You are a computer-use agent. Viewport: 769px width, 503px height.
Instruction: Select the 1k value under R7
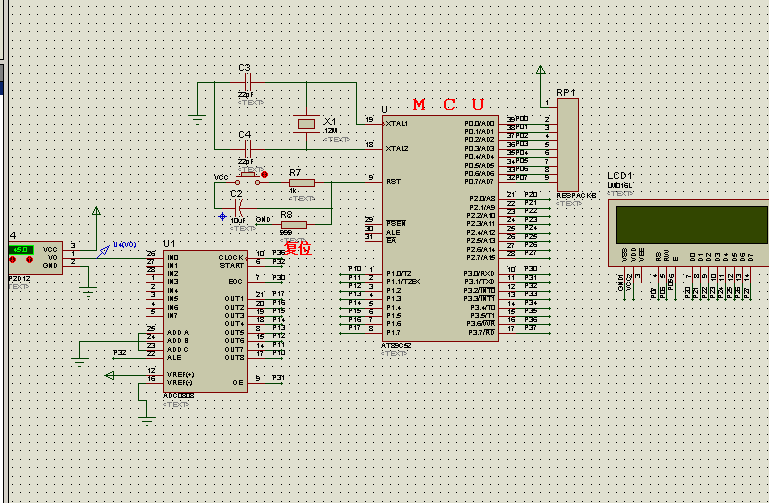pyautogui.click(x=293, y=191)
